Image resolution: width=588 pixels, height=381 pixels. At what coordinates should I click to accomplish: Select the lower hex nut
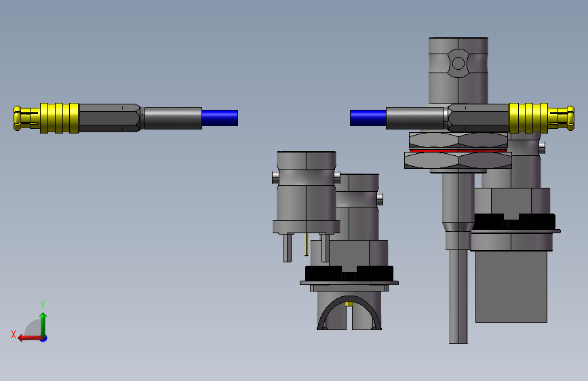coord(458,161)
